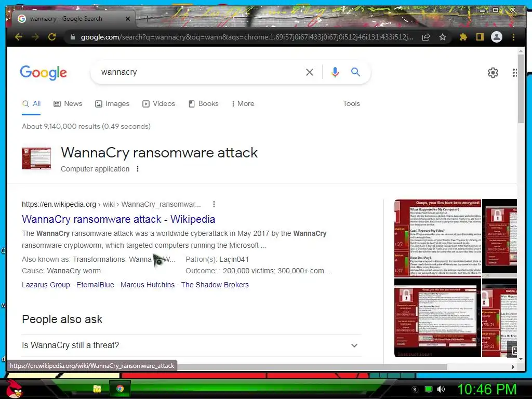Submit search with the magnifying glass icon
The width and height of the screenshot is (532, 399).
(355, 72)
